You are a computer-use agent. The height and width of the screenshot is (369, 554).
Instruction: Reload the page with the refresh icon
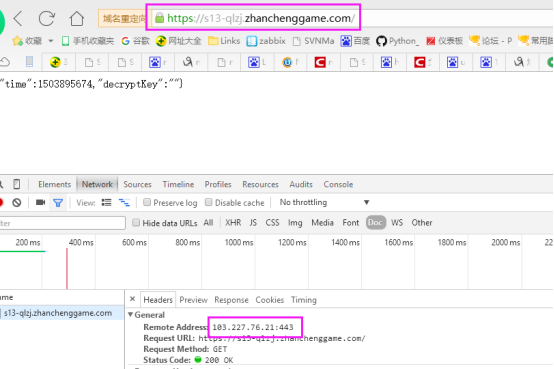coord(47,18)
